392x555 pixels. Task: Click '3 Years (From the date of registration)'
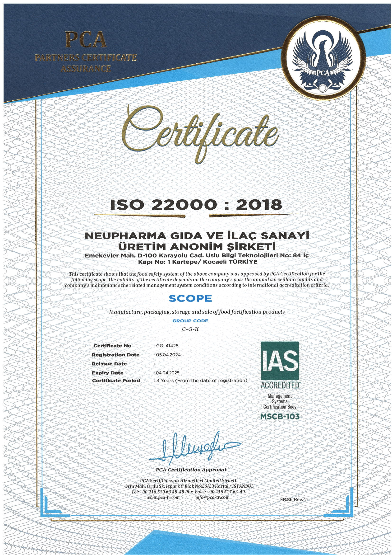coord(202,381)
